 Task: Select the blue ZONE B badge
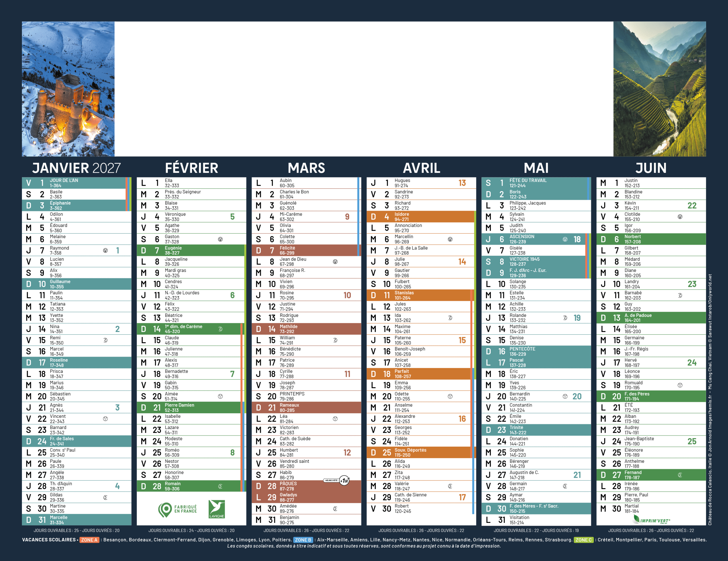point(303,540)
